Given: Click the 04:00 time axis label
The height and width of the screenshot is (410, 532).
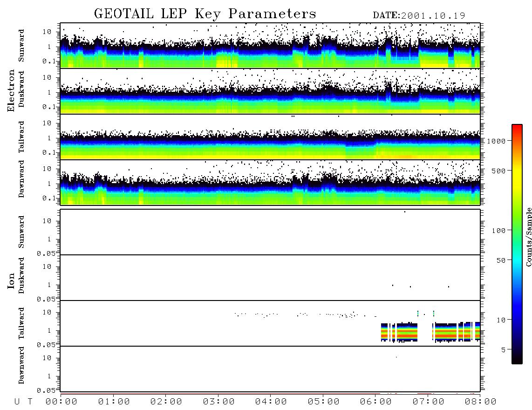Looking at the screenshot, I should [271, 402].
